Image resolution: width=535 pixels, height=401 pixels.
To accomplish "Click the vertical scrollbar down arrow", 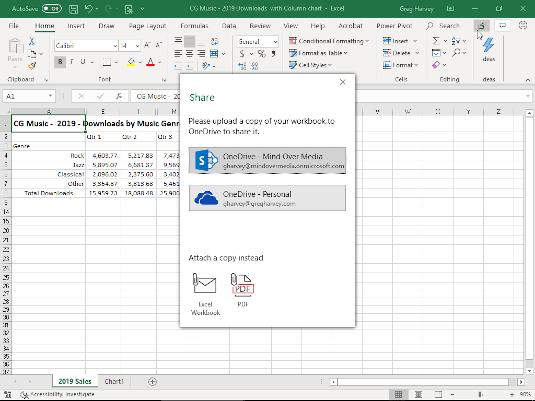I will point(529,371).
